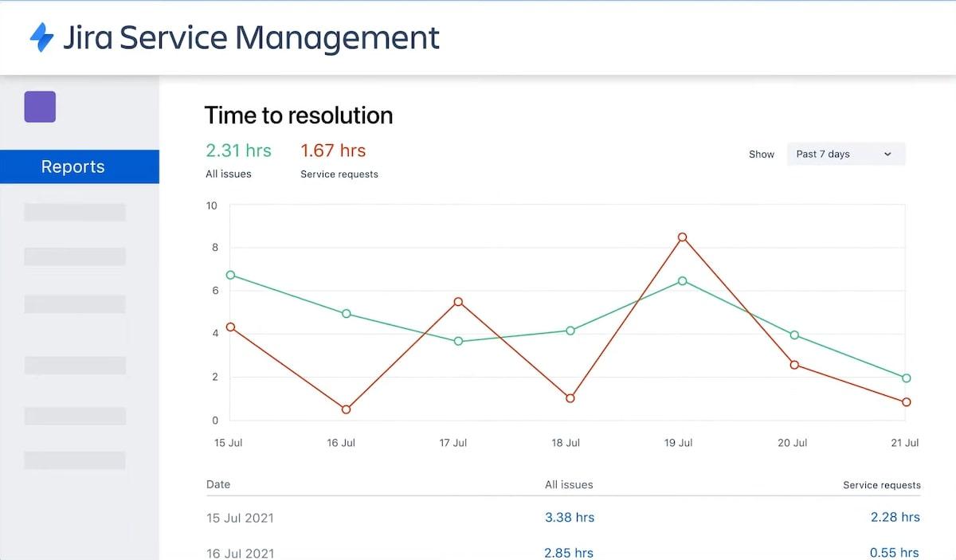956x560 pixels.
Task: Open the 2.28 hrs Service requests link
Action: click(x=895, y=517)
